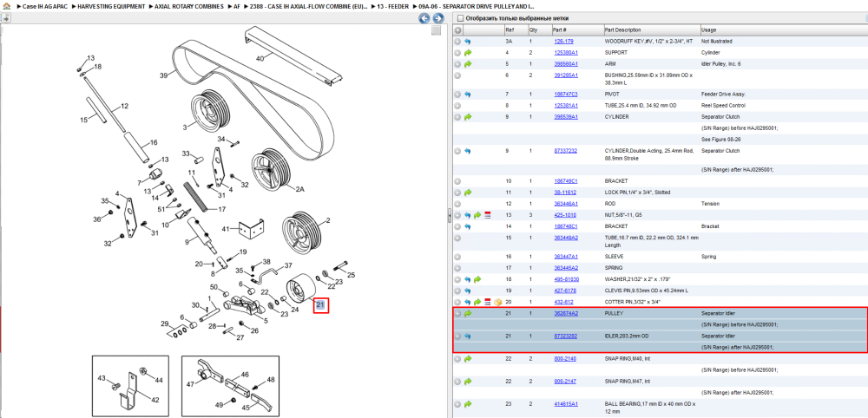Click green arrow icon in SNAP RING M40 row
The width and height of the screenshot is (868, 418).
click(x=467, y=359)
